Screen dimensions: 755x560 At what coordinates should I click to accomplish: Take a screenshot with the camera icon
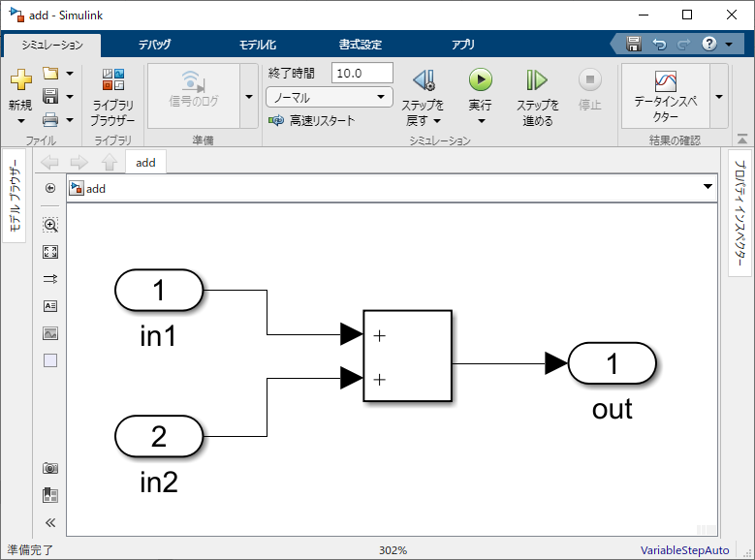point(50,468)
